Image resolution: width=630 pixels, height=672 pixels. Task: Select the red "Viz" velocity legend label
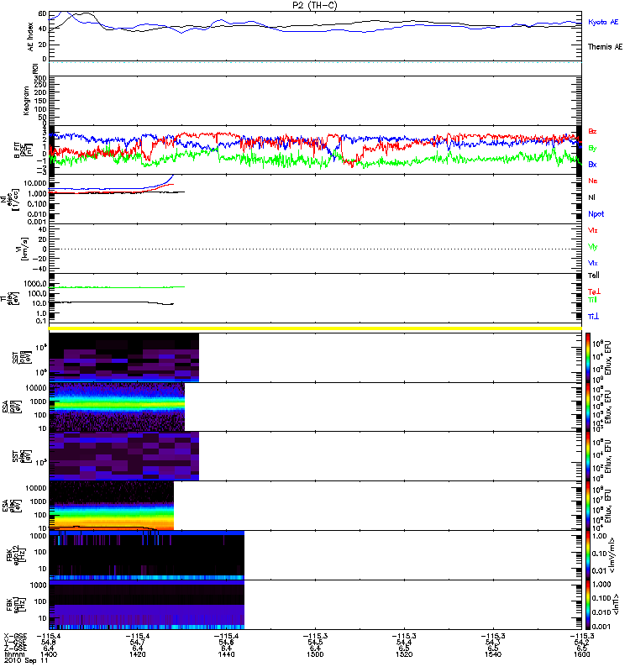(593, 230)
